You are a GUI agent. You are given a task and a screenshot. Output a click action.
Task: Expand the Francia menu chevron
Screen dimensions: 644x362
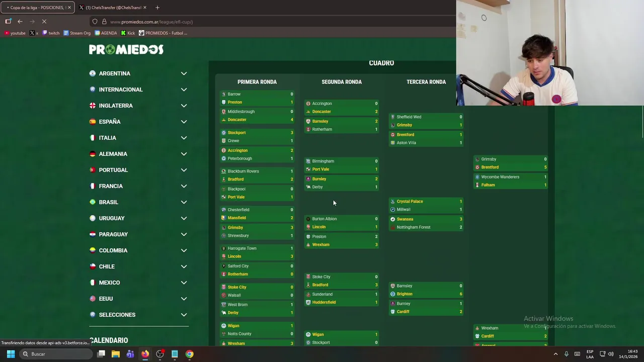pyautogui.click(x=184, y=186)
